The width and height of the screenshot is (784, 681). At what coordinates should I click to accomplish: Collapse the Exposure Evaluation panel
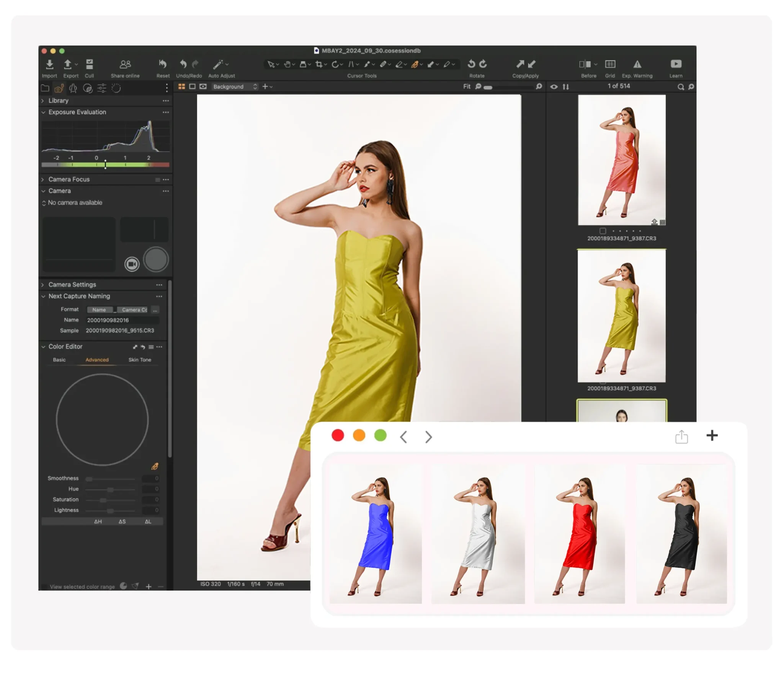(x=43, y=112)
